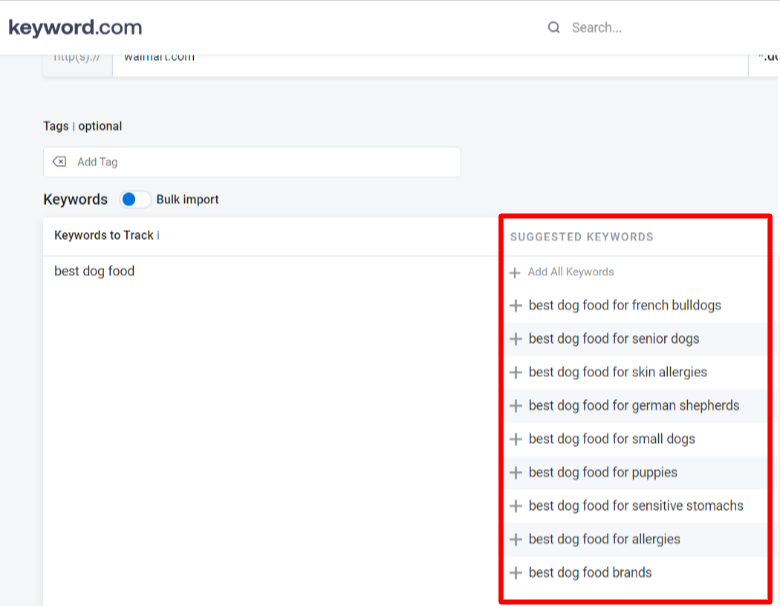The width and height of the screenshot is (780, 606).
Task: Click plus icon next to small dogs keyword
Action: click(516, 439)
